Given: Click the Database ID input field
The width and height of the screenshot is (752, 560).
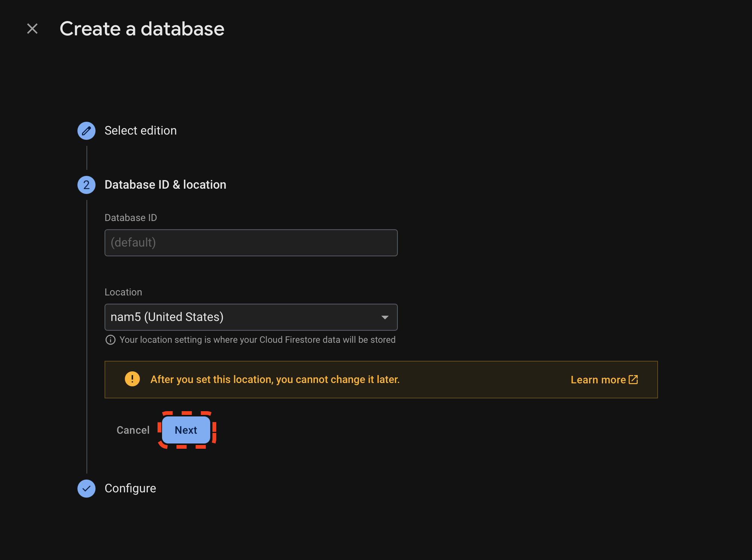Looking at the screenshot, I should 251,243.
